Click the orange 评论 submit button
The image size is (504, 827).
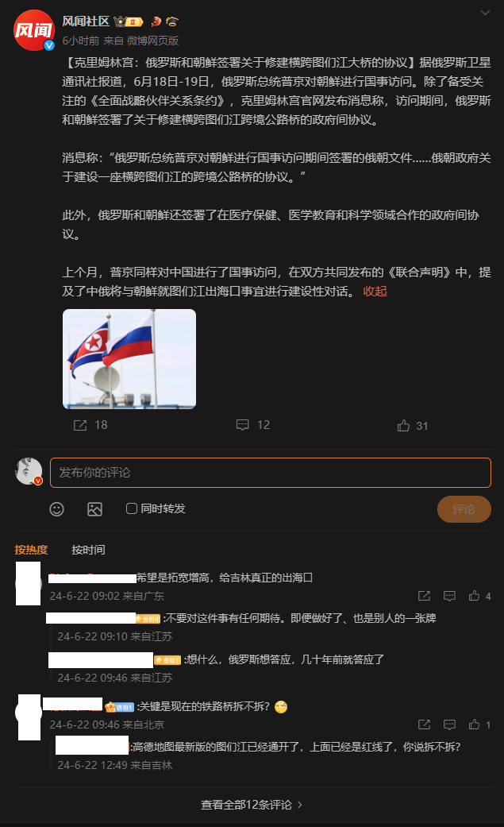[x=464, y=509]
